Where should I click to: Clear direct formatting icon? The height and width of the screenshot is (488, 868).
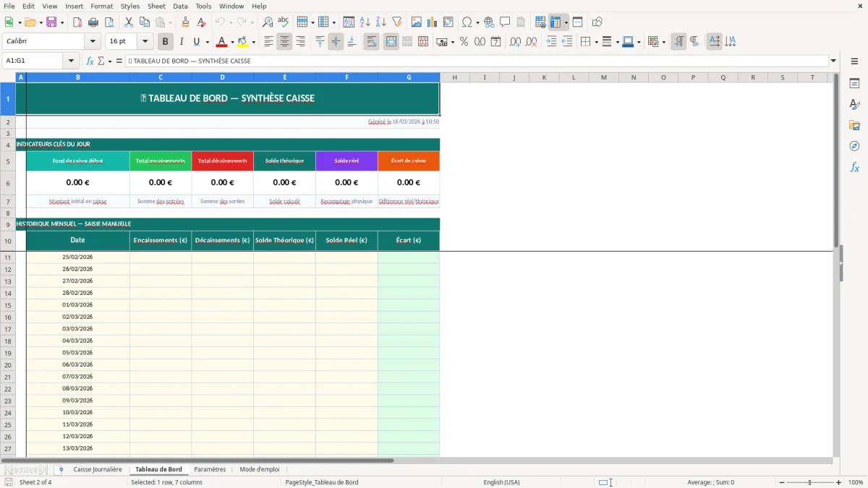click(x=202, y=22)
